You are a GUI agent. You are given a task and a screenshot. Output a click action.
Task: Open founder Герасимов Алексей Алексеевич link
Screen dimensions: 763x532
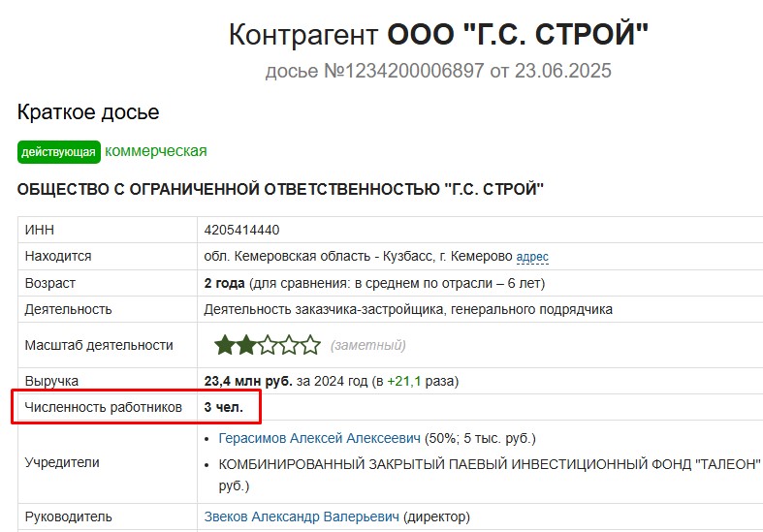coord(319,438)
